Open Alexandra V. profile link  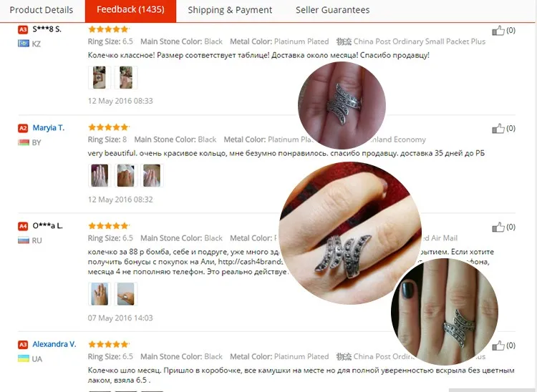point(54,344)
